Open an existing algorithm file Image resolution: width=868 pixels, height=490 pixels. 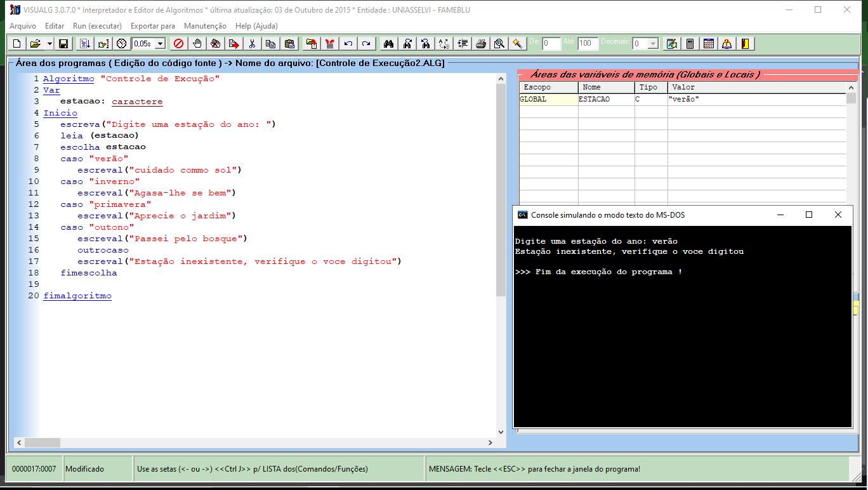pyautogui.click(x=36, y=44)
